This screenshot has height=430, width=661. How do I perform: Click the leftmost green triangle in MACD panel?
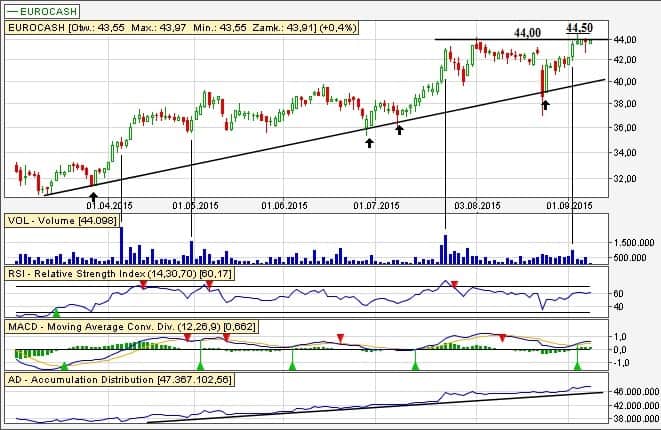click(x=64, y=367)
